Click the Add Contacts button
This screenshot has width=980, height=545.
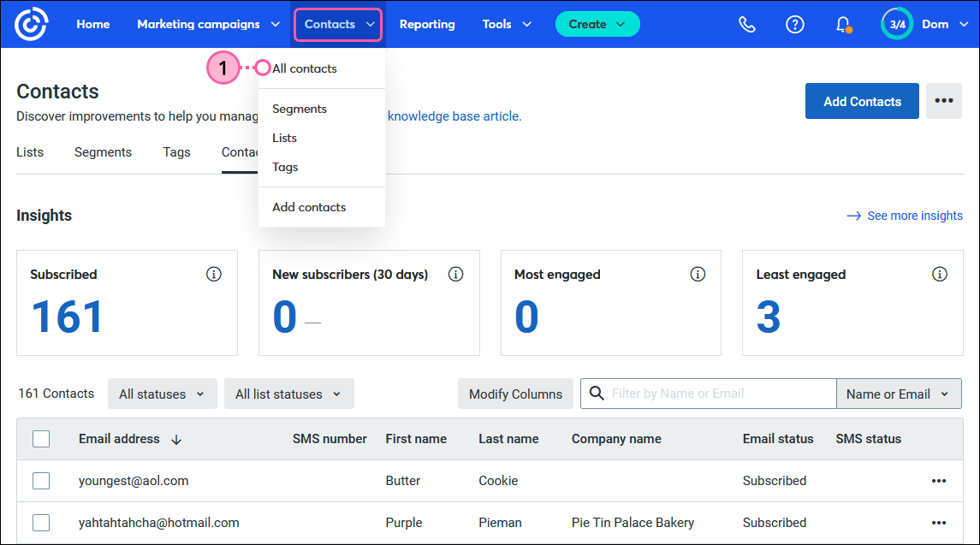pos(862,101)
